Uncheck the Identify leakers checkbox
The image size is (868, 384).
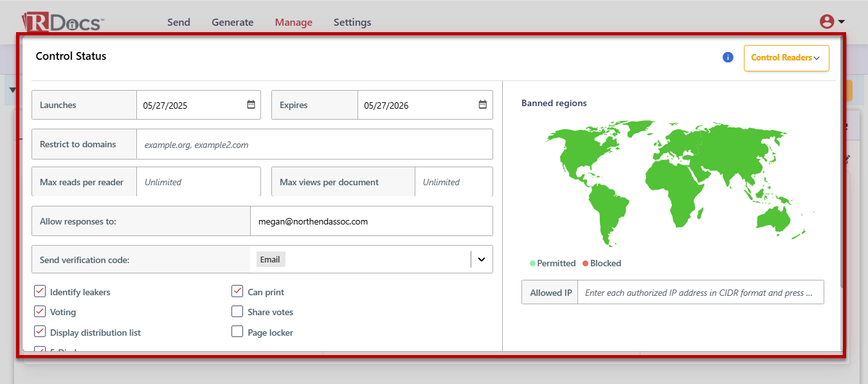point(40,291)
